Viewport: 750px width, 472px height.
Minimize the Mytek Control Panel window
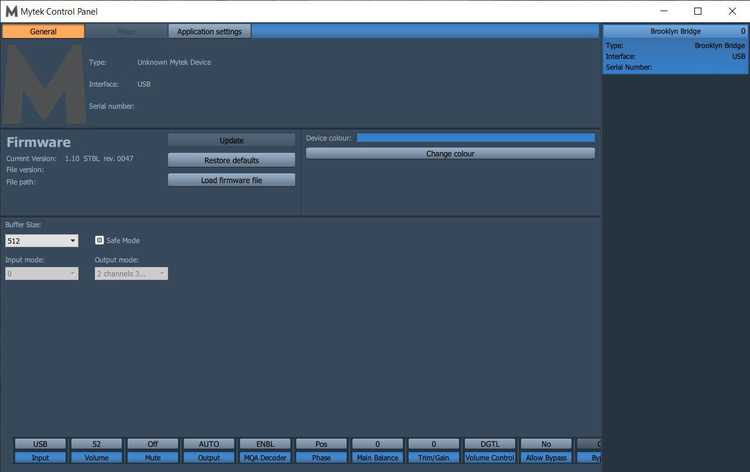click(x=664, y=11)
